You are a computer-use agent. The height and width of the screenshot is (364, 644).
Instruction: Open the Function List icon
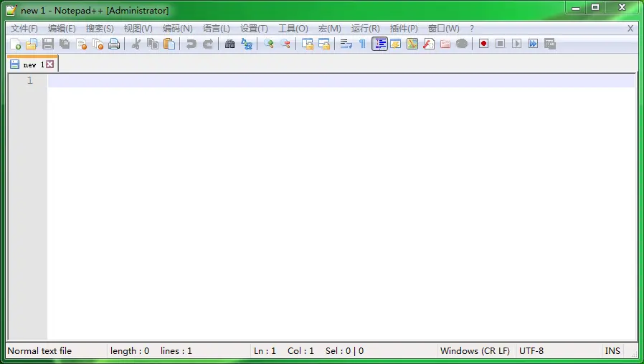click(x=429, y=44)
